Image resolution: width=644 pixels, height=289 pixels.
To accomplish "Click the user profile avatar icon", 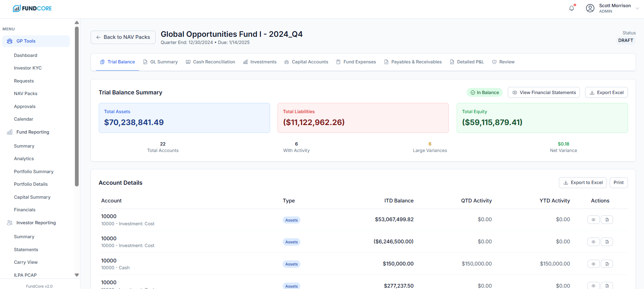I will click(x=590, y=8).
